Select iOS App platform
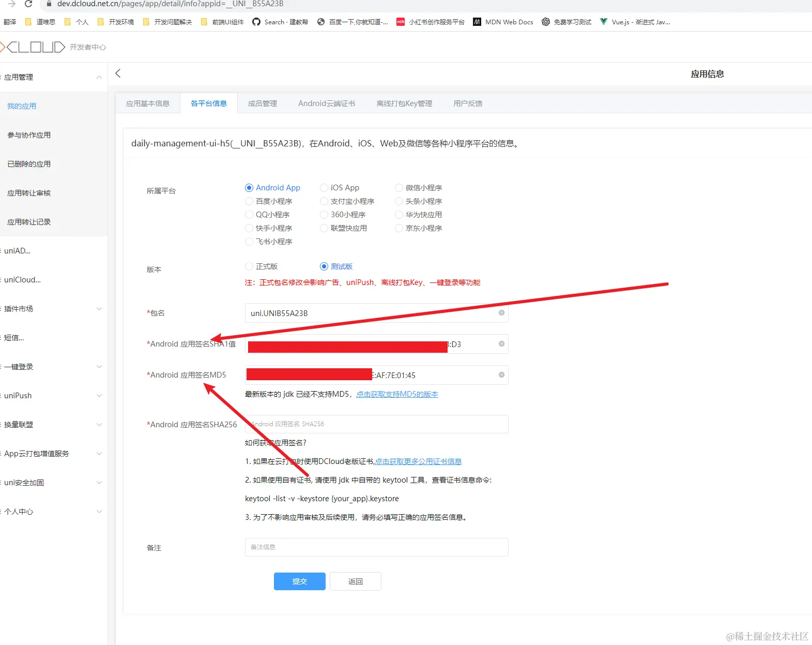812x645 pixels. [x=340, y=188]
